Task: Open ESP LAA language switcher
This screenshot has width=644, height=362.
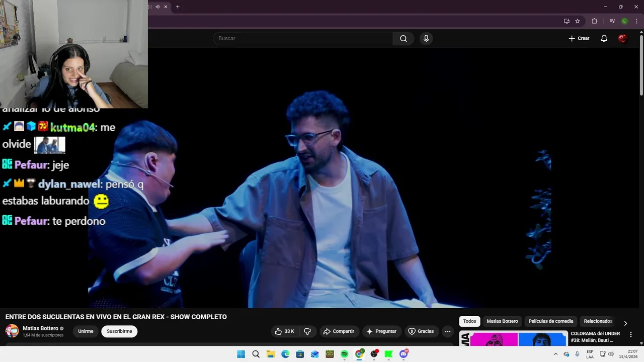Action: 590,354
